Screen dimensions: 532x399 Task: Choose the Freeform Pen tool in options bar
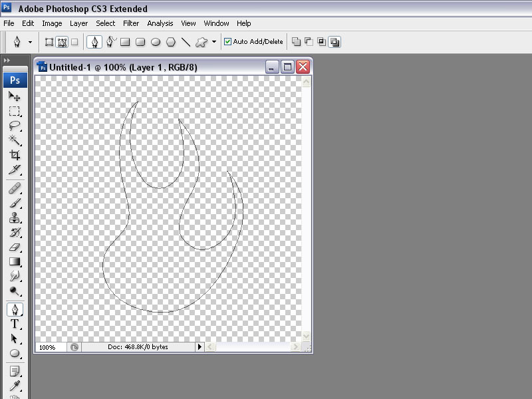pyautogui.click(x=110, y=42)
